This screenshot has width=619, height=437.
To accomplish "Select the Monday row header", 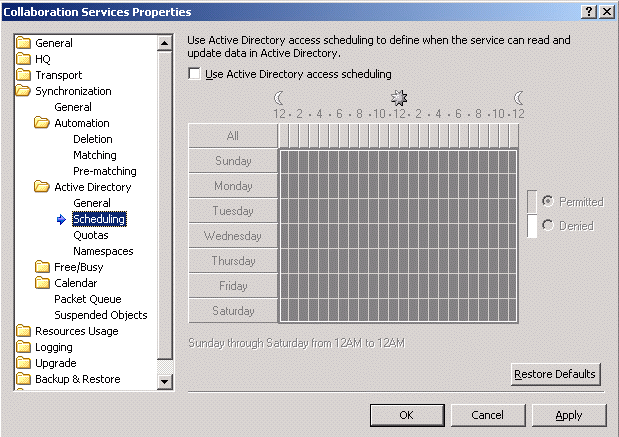I will tap(233, 186).
